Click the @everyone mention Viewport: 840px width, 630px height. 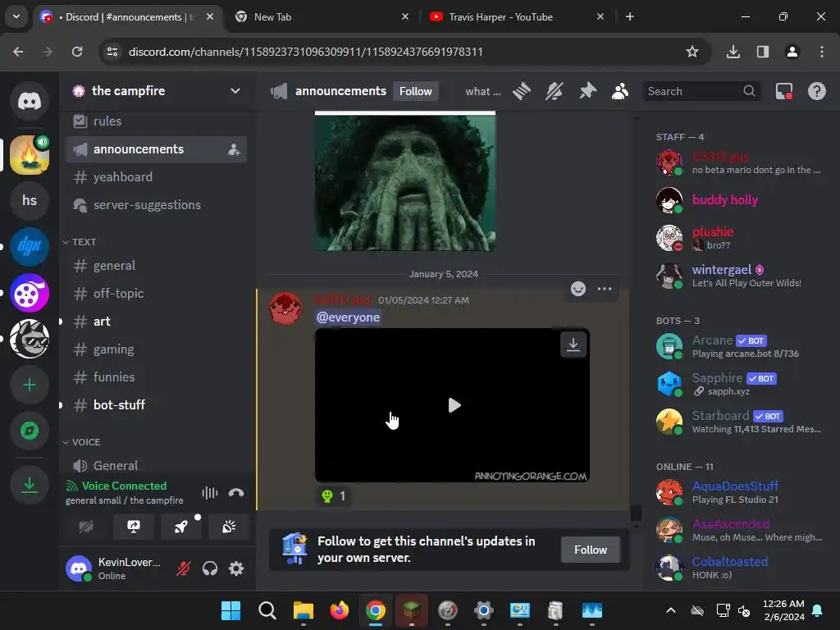[348, 317]
